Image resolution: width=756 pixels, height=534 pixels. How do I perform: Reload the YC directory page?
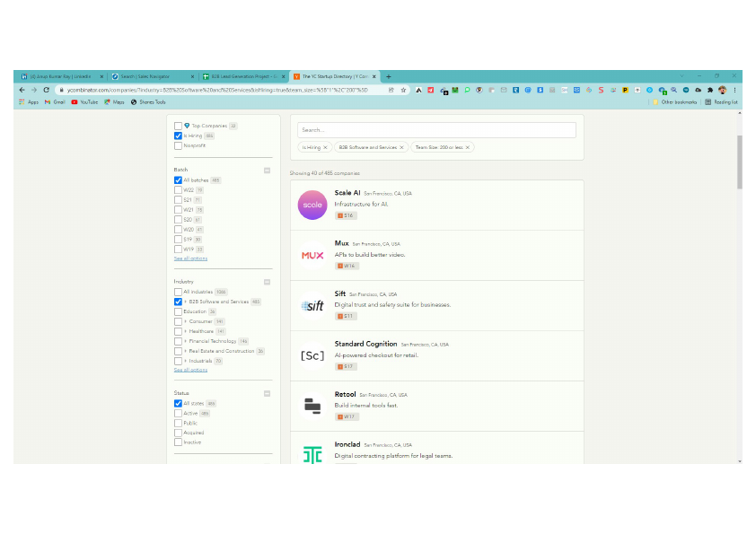[x=47, y=90]
